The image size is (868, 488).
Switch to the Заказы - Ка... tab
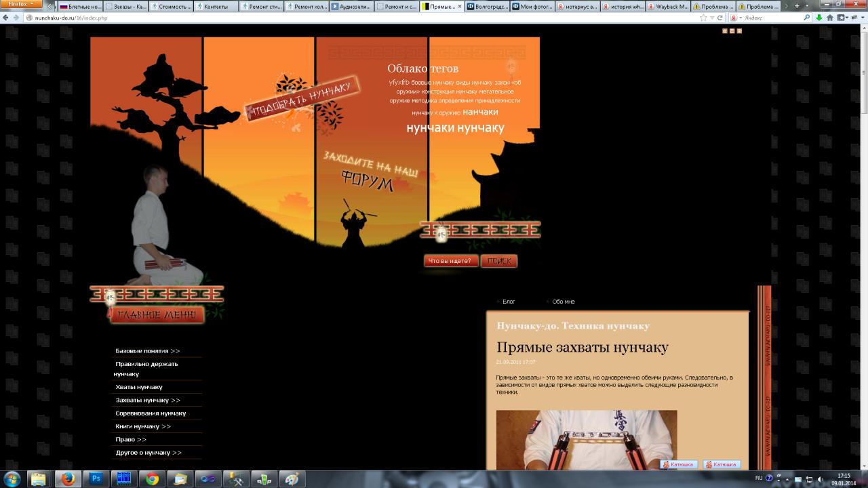click(x=125, y=6)
